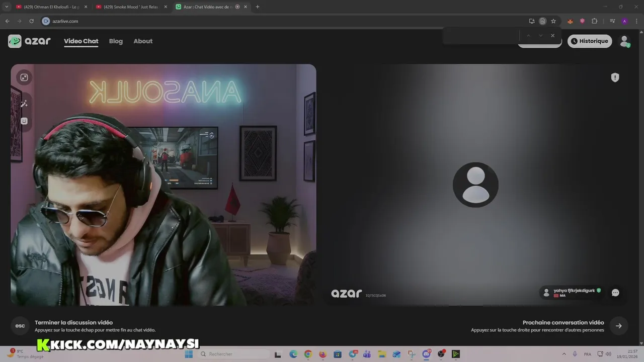Image resolution: width=644 pixels, height=362 pixels.
Task: Go to next conversation arrow button
Action: click(x=618, y=326)
